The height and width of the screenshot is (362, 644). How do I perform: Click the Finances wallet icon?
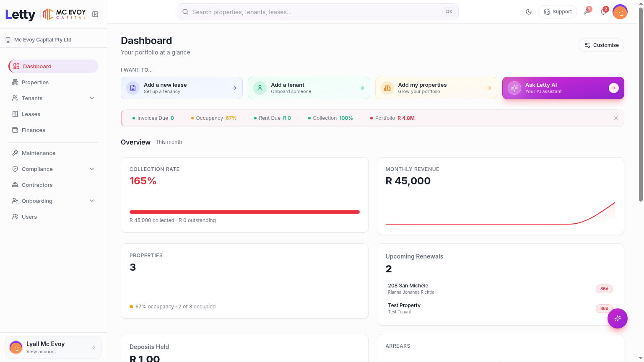[15, 130]
